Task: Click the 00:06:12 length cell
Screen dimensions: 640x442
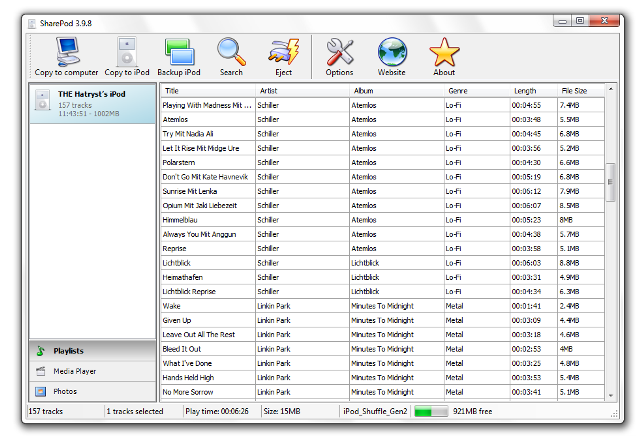Action: coord(534,191)
